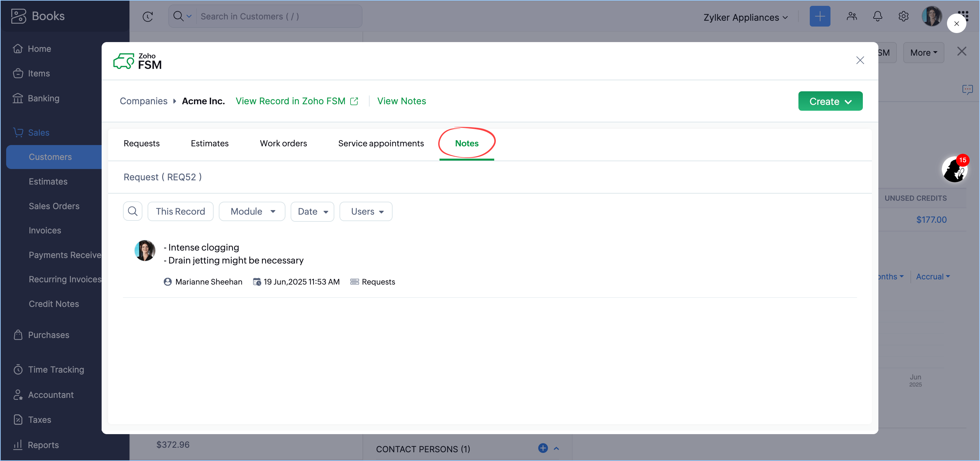Viewport: 980px width, 461px height.
Task: Click the View Notes link
Action: tap(401, 101)
